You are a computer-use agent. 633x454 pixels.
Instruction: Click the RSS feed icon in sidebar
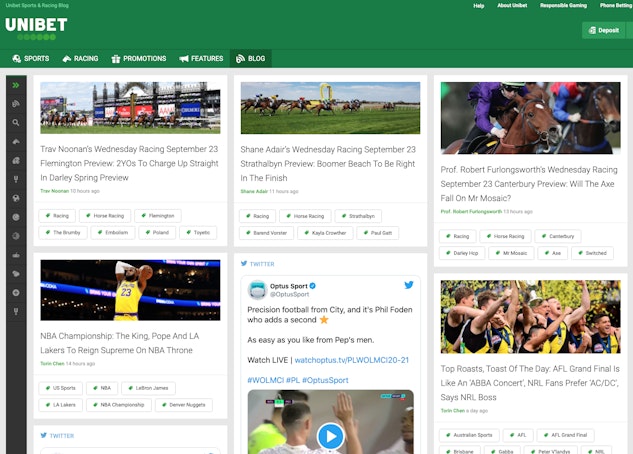16,103
